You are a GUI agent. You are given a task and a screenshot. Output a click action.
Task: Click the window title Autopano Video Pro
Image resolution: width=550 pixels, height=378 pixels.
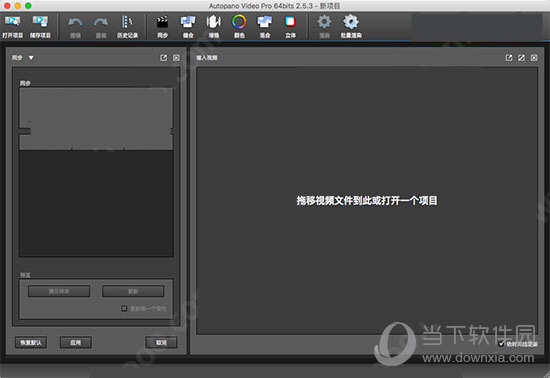pos(274,6)
